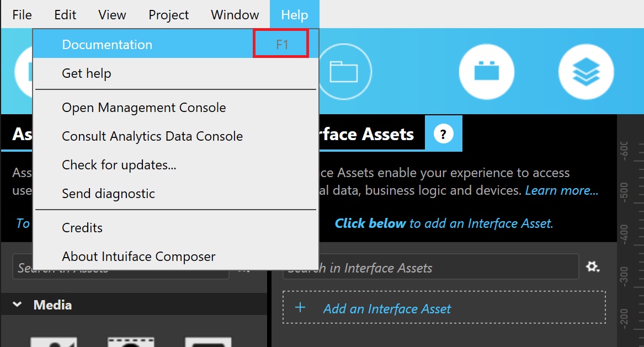
Task: Click Add an Interface Asset button
Action: pos(444,308)
